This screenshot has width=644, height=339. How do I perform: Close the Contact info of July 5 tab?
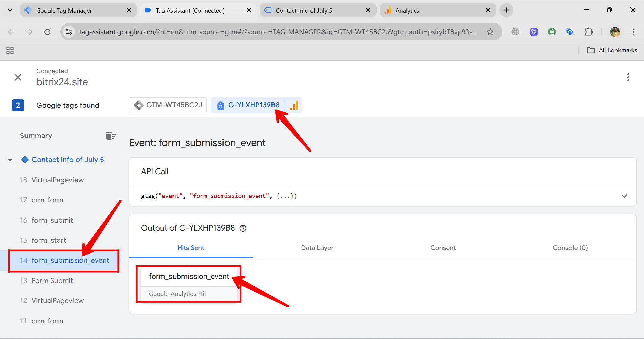(x=368, y=10)
